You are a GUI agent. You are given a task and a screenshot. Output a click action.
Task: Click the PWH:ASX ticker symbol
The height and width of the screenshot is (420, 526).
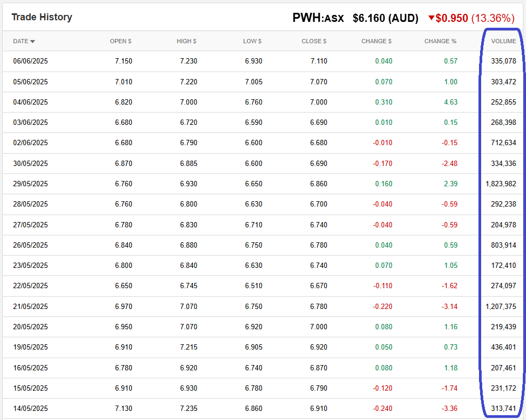click(318, 18)
